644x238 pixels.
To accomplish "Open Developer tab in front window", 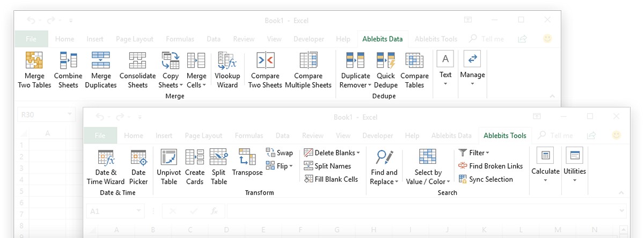I will [378, 135].
